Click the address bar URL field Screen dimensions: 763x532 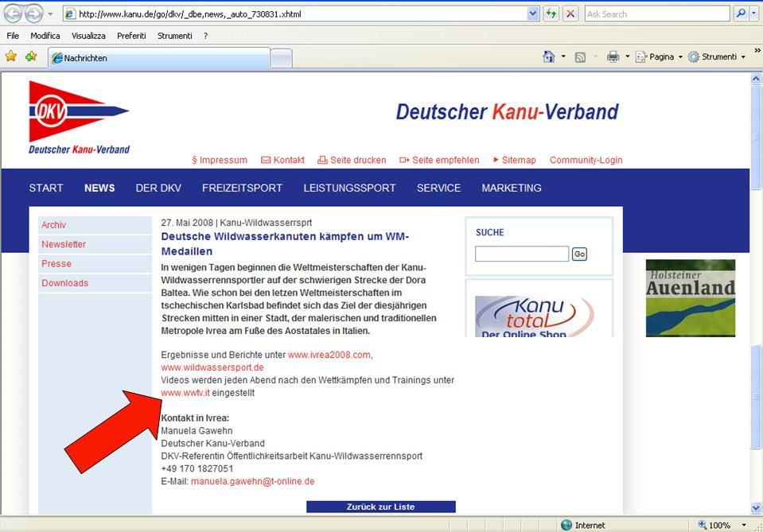coord(295,14)
